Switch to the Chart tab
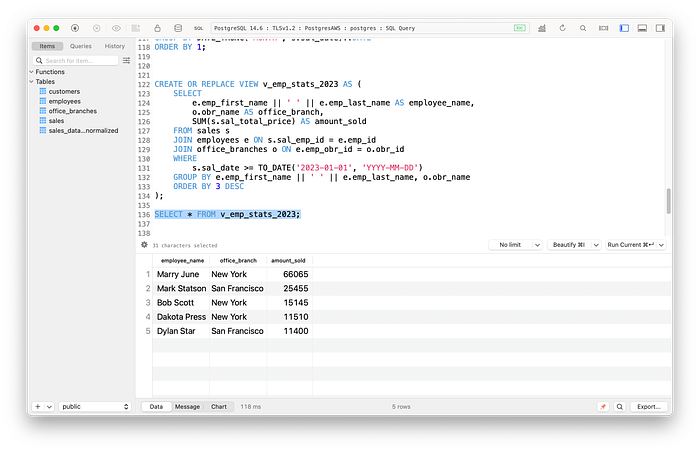Image resolution: width=700 pixels, height=452 pixels. click(x=219, y=407)
